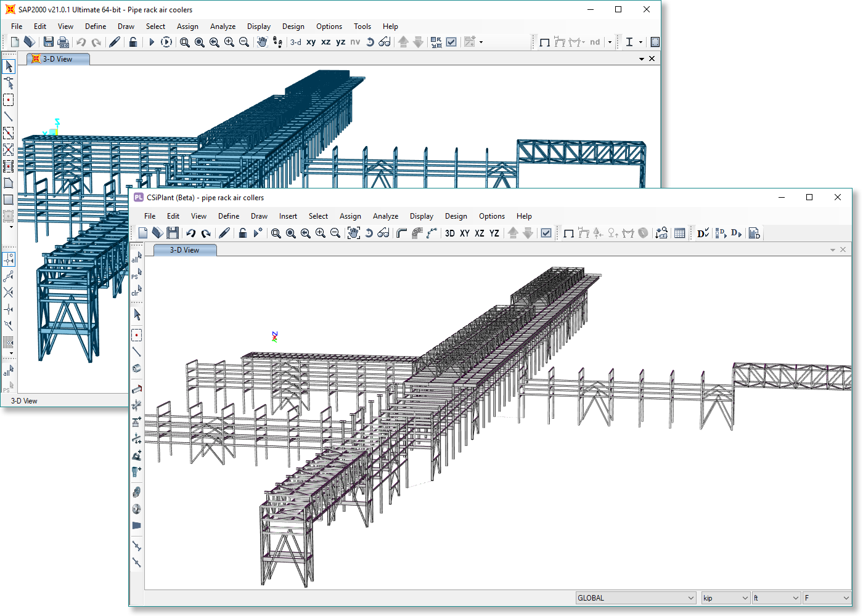Click the XY view button in CSiPlant
This screenshot has height=616, width=863.
[x=465, y=233]
